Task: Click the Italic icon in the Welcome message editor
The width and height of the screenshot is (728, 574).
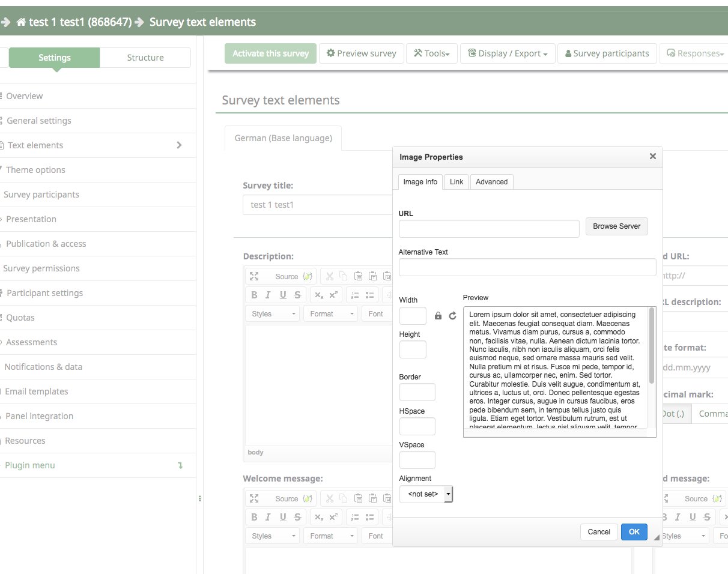Action: pos(268,517)
